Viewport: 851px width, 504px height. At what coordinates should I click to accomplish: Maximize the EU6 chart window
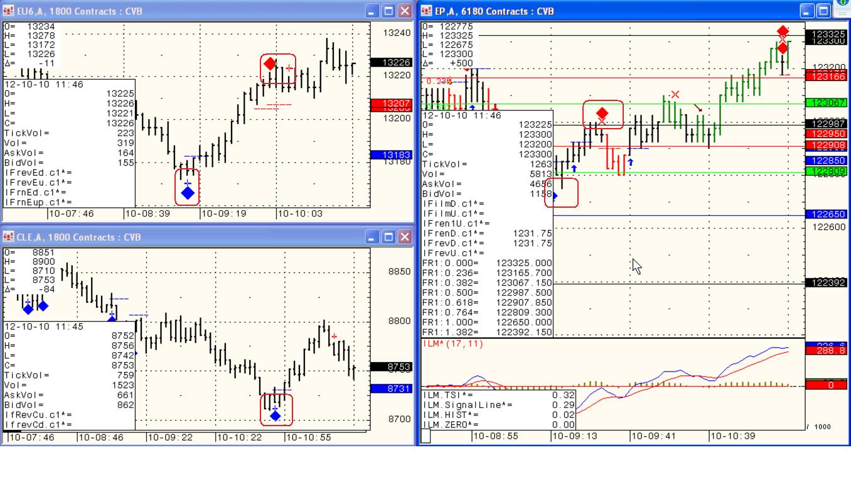coord(388,11)
